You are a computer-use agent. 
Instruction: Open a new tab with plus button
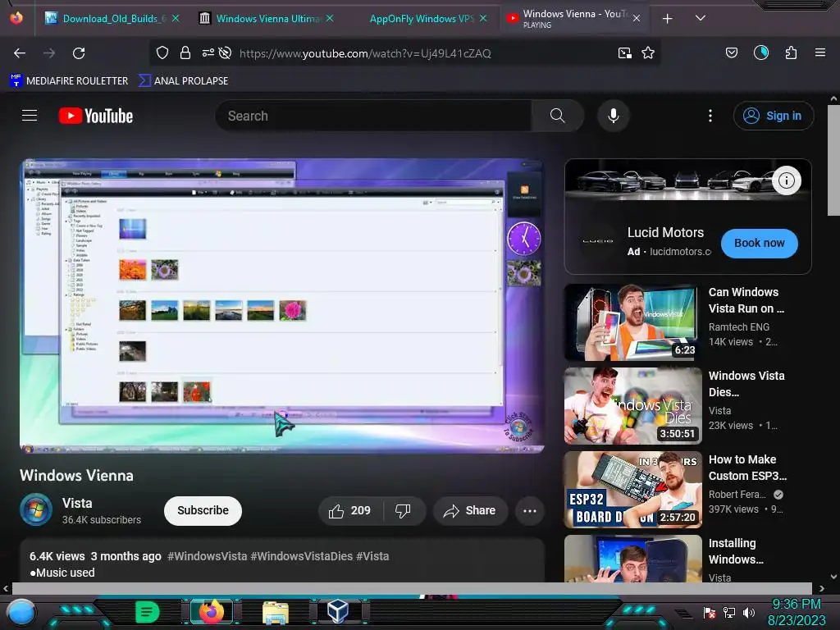[x=668, y=18]
